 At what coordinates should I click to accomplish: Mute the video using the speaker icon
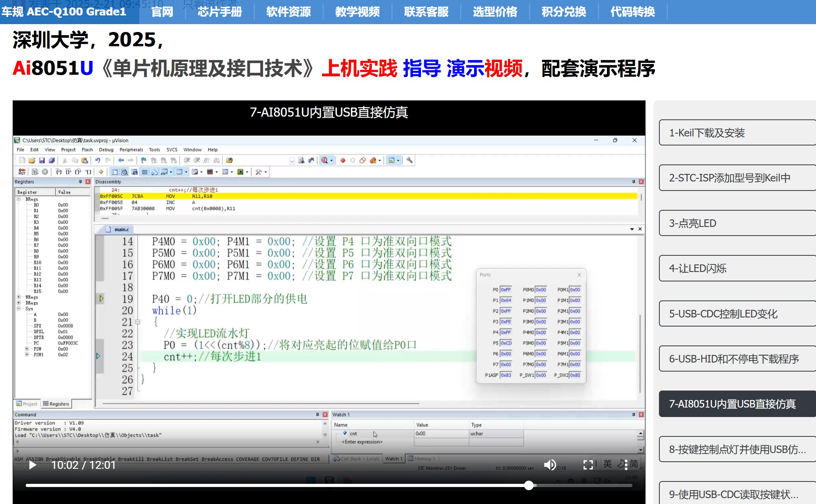click(x=550, y=465)
